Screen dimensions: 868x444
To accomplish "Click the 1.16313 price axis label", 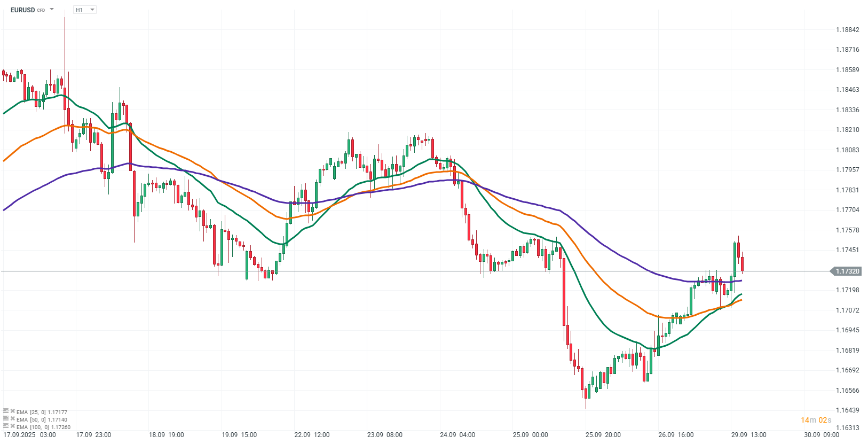I will [x=847, y=428].
